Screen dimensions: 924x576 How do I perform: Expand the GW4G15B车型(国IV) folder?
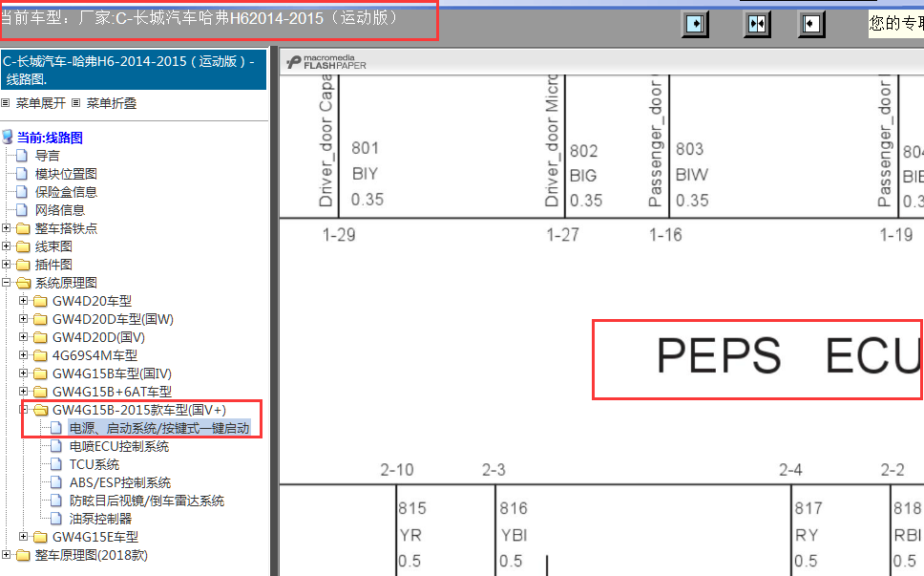coord(23,373)
